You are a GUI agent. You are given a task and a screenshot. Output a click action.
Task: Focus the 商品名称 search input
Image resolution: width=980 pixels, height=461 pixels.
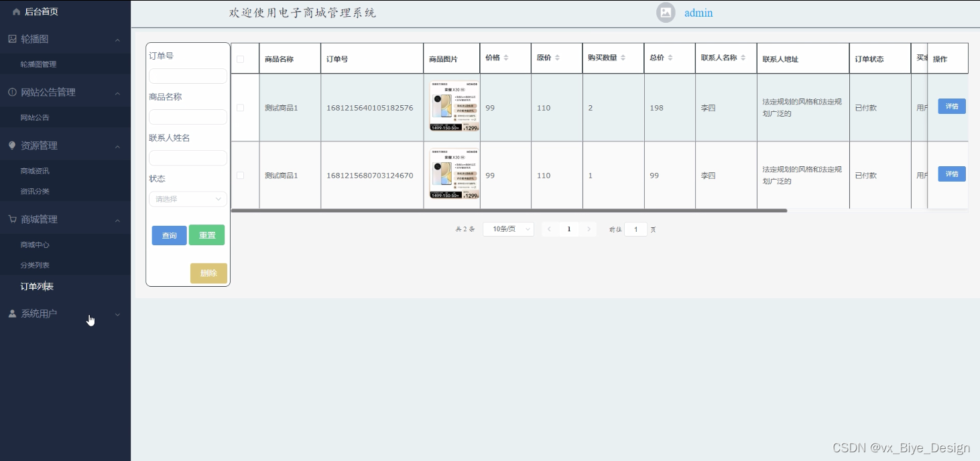[188, 117]
